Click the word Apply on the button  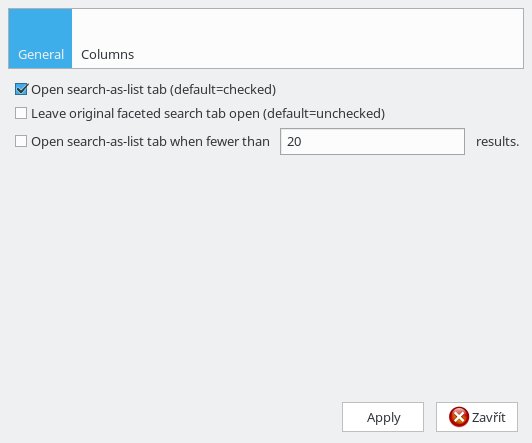(x=383, y=418)
